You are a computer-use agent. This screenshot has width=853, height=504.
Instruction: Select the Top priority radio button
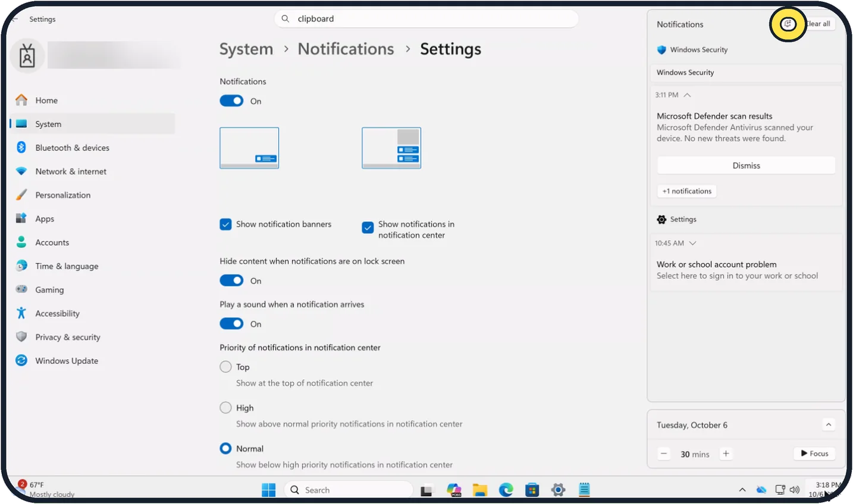click(225, 367)
